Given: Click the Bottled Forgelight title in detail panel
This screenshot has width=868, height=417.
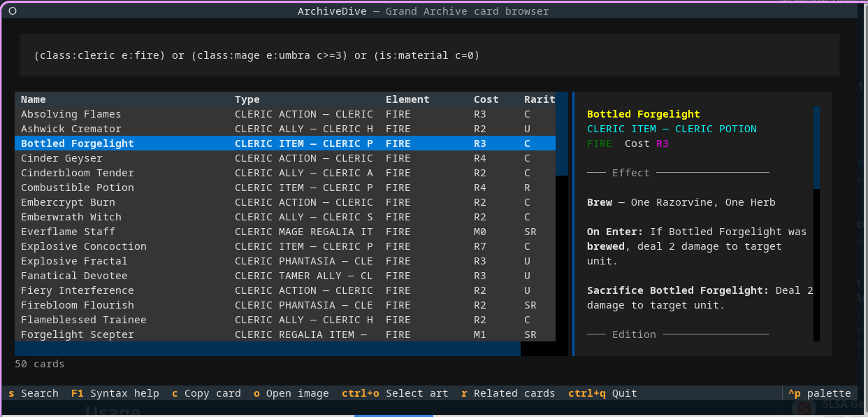Looking at the screenshot, I should tap(644, 114).
